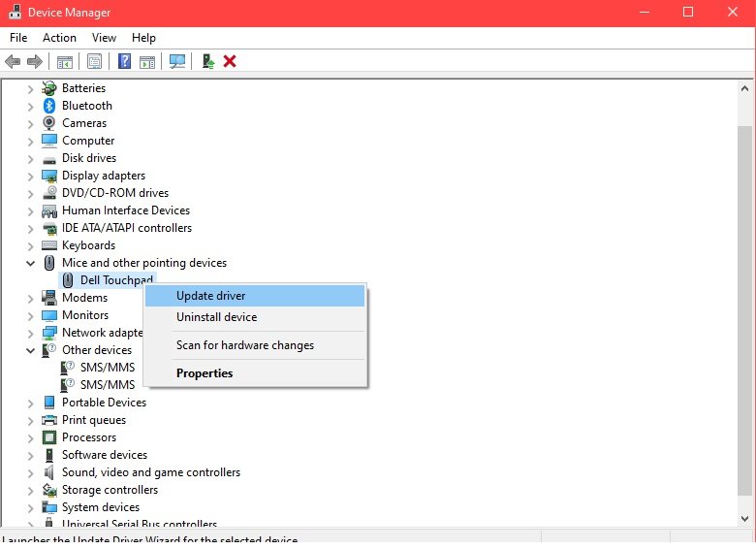Click Show/Hide Console Tree toolbar icon
Image resolution: width=756 pixels, height=549 pixels.
point(65,62)
